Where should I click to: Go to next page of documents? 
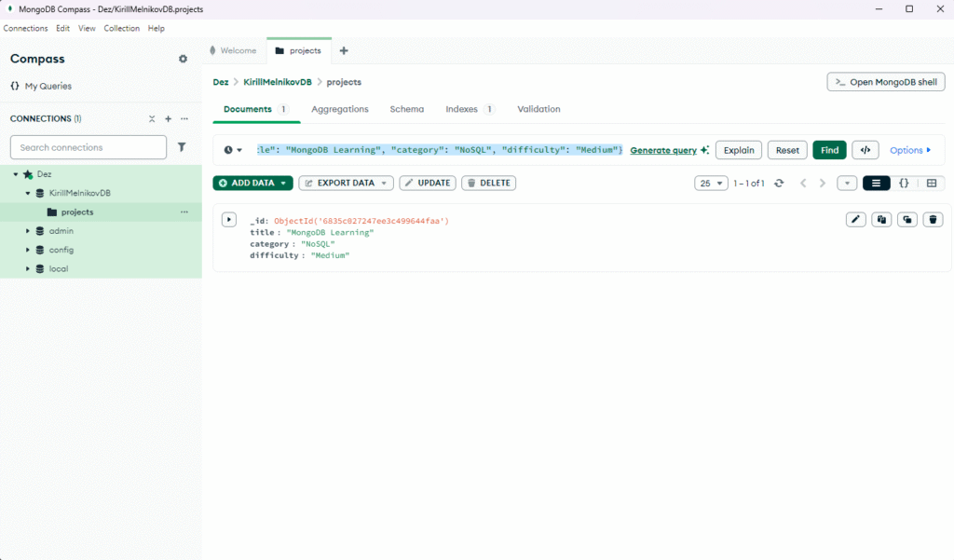823,184
